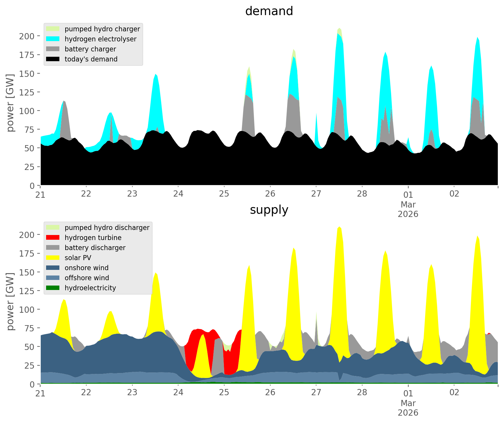Select the 'battery charger' legend label
The image size is (504, 423).
click(90, 49)
